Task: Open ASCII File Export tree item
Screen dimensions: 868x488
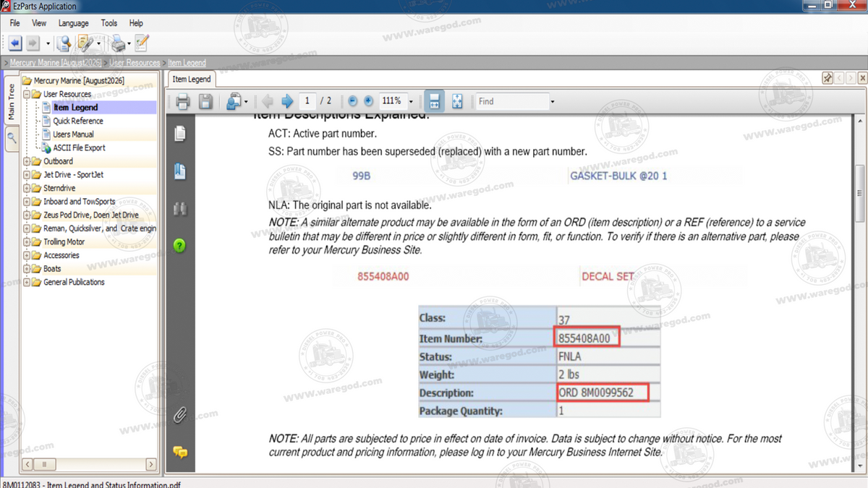Action: (x=79, y=147)
